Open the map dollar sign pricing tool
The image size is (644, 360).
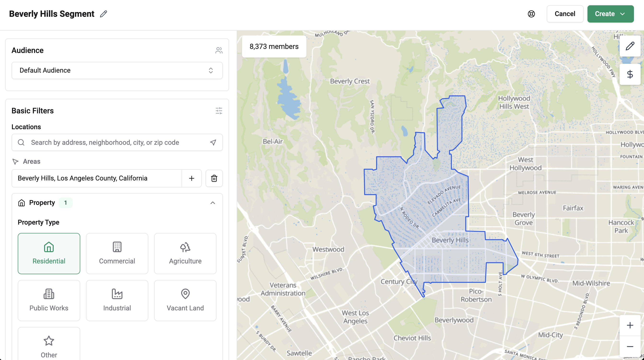click(630, 74)
